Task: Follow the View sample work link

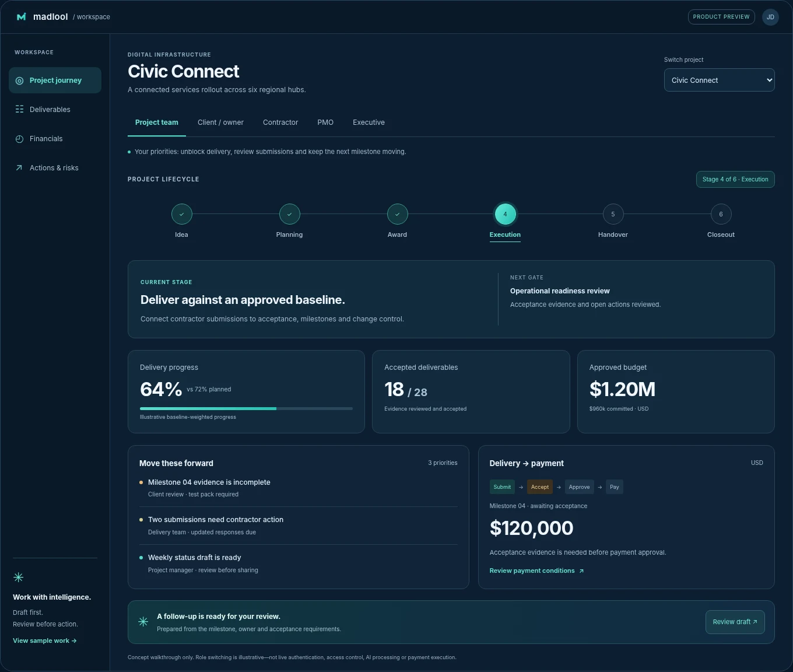Action: 45,640
